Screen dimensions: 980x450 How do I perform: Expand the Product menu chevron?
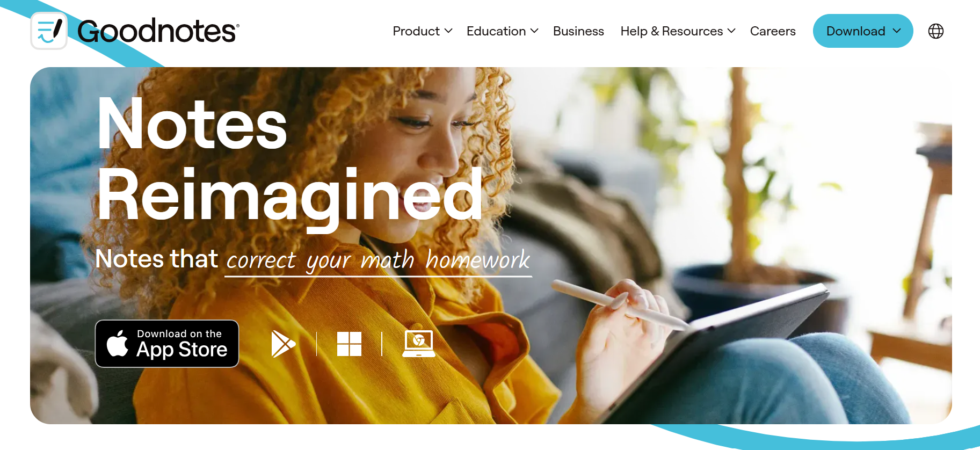448,31
